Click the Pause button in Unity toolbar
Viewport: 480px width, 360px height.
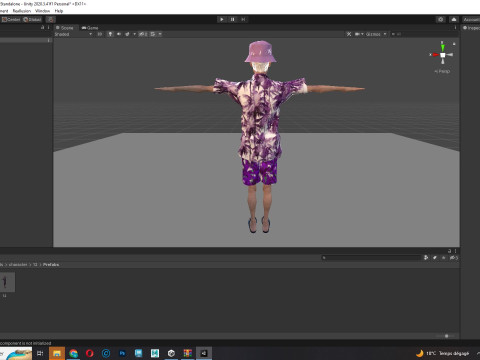click(x=233, y=19)
